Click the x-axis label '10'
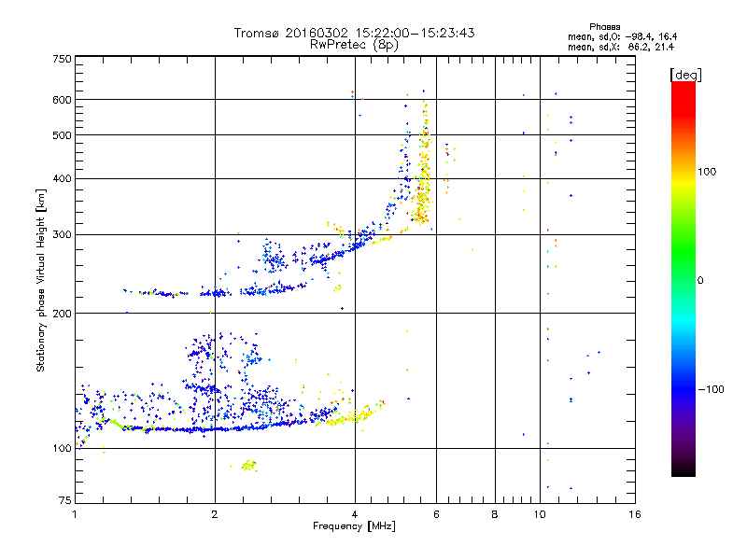The image size is (747, 560). click(540, 514)
